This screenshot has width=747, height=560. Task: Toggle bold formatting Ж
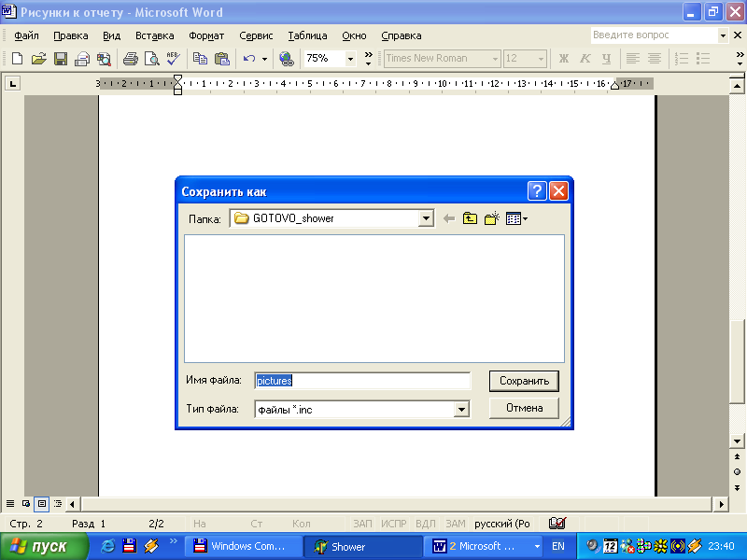tap(564, 59)
